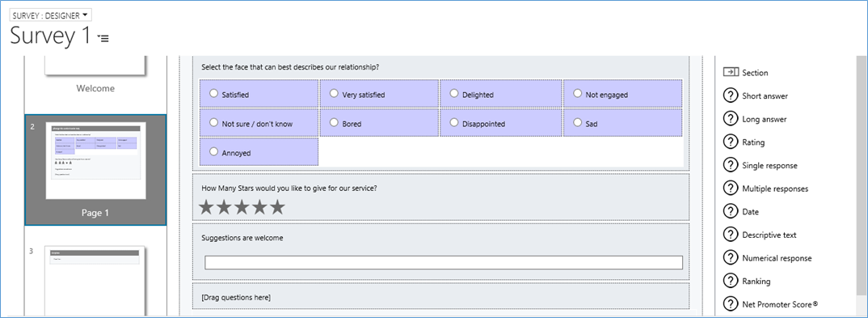This screenshot has height=318, width=868.
Task: Click the Ranking label
Action: 756,282
